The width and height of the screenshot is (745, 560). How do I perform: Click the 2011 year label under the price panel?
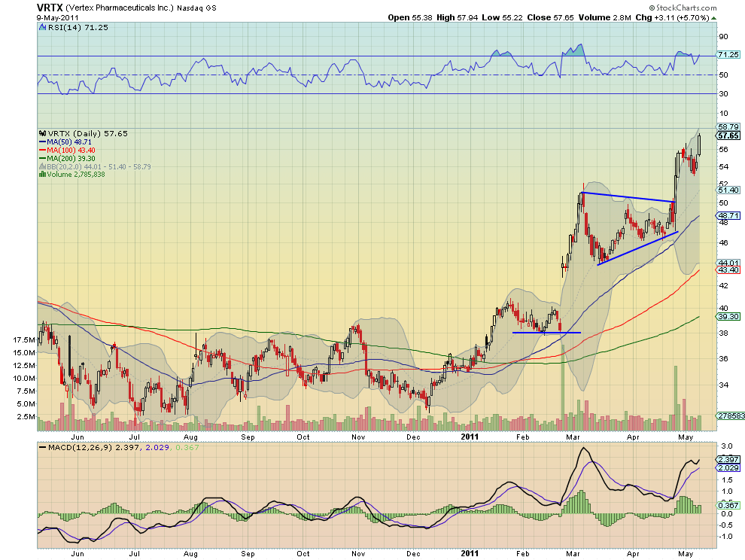click(470, 437)
